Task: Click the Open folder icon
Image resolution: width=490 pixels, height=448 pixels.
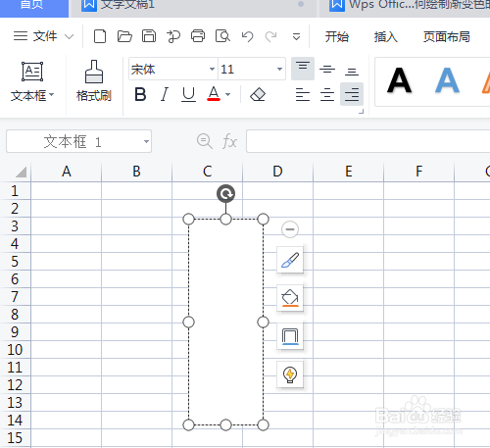Action: point(124,36)
